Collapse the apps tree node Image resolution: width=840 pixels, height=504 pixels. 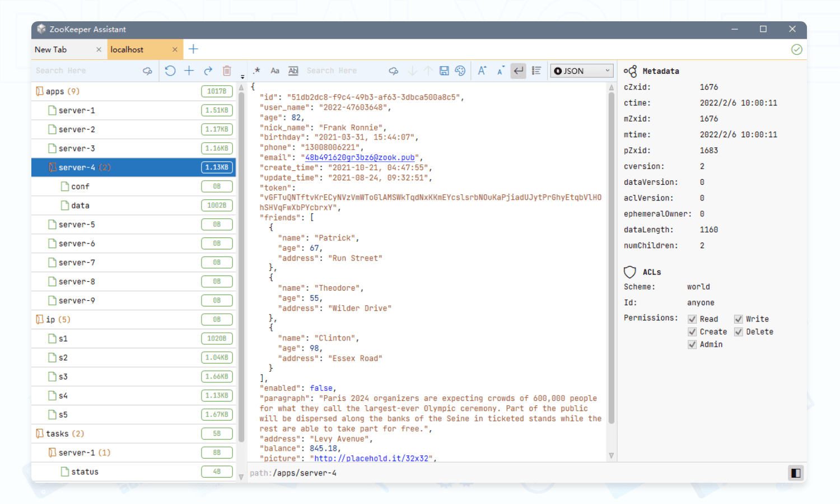[x=40, y=91]
